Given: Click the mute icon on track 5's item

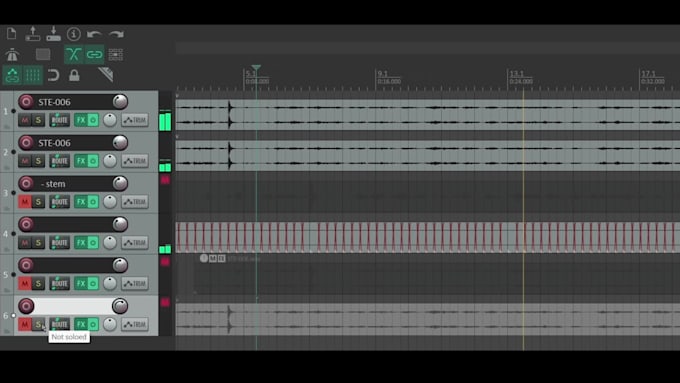Looking at the screenshot, I should point(212,259).
